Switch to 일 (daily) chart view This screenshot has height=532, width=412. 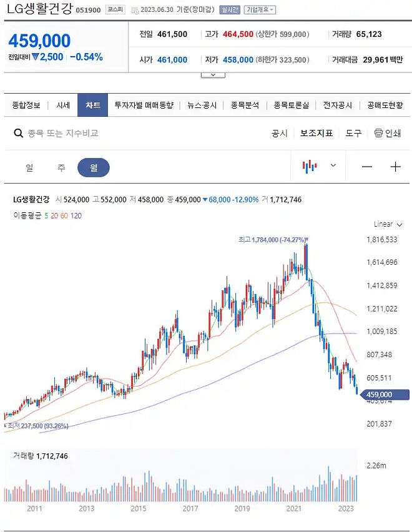[27, 167]
